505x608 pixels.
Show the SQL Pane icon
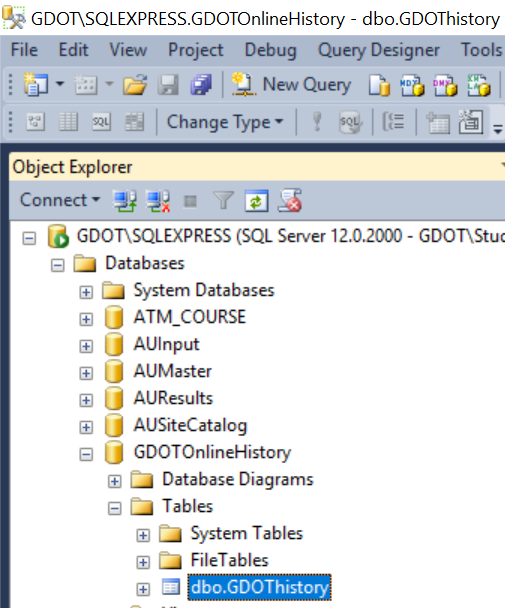point(101,122)
